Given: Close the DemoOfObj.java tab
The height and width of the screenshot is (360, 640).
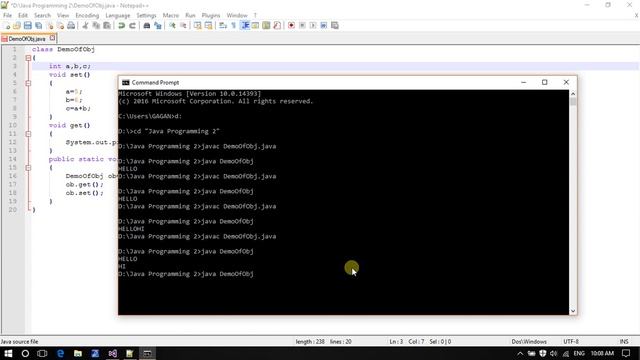Looking at the screenshot, I should (52, 38).
